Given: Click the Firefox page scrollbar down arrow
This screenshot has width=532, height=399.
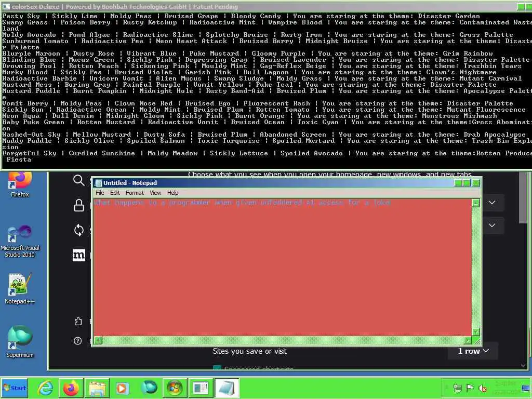Looking at the screenshot, I should click(x=523, y=365).
